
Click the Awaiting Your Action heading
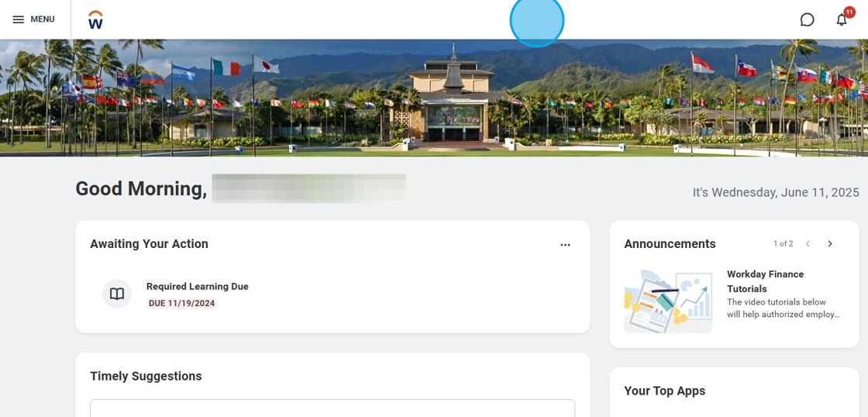[149, 243]
